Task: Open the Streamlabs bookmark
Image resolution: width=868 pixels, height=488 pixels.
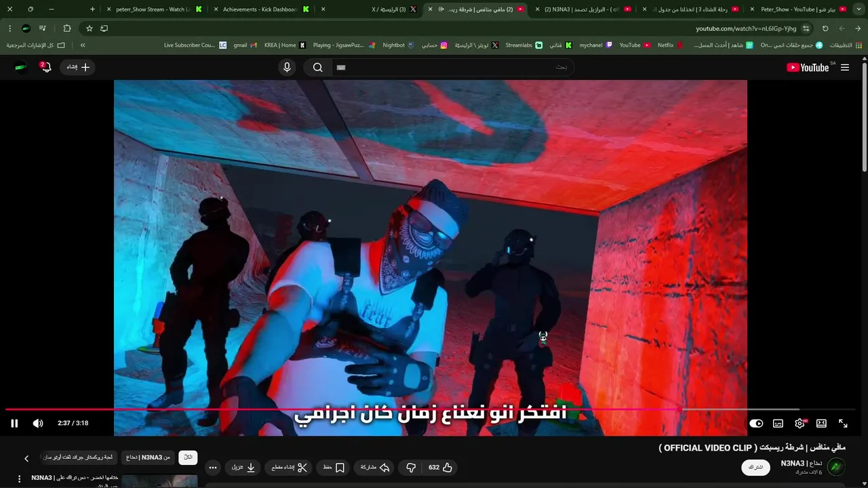Action: (x=524, y=45)
